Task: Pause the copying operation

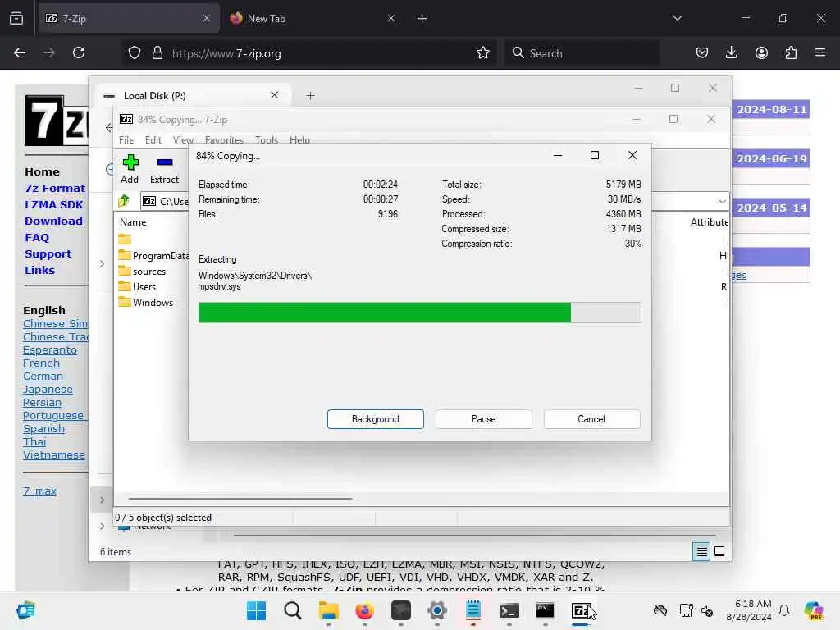Action: (484, 419)
